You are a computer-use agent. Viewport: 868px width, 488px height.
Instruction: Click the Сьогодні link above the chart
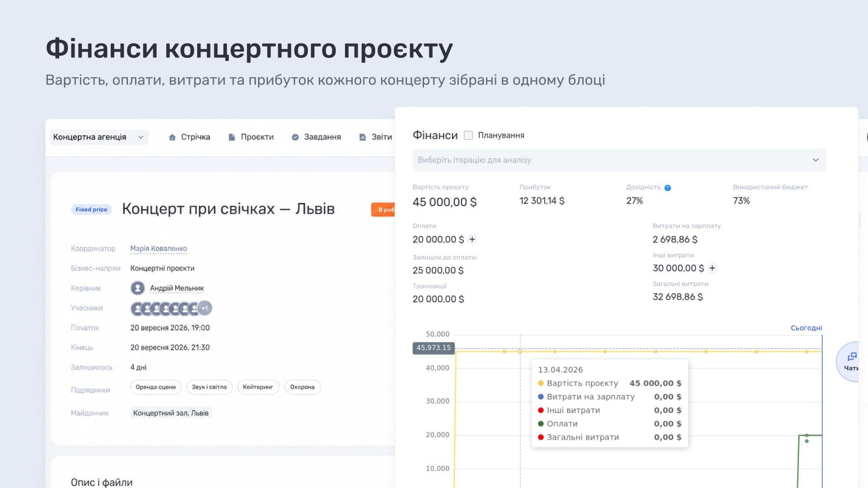tap(806, 328)
